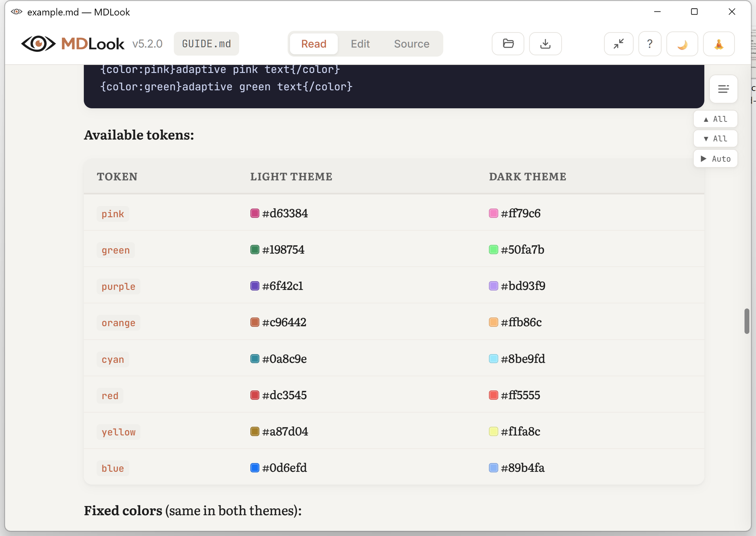Click the pink dark theme swatch #ff79c6
Screen dimensions: 756x536
coord(494,213)
